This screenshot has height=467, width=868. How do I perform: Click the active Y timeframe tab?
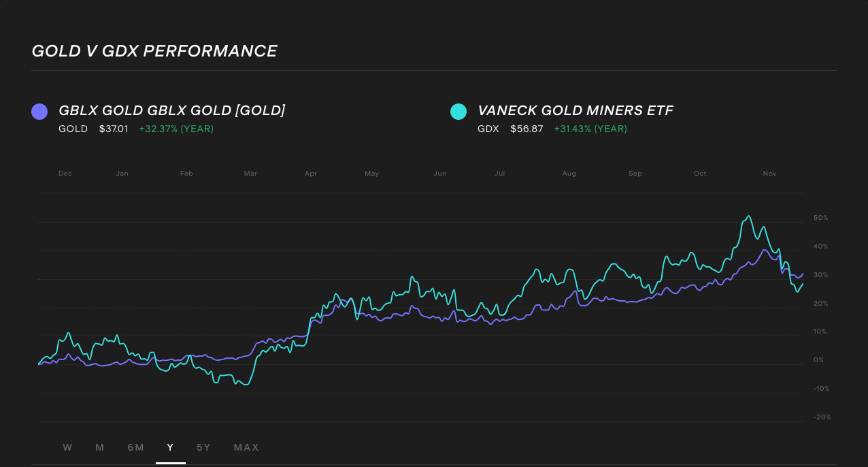click(x=170, y=447)
